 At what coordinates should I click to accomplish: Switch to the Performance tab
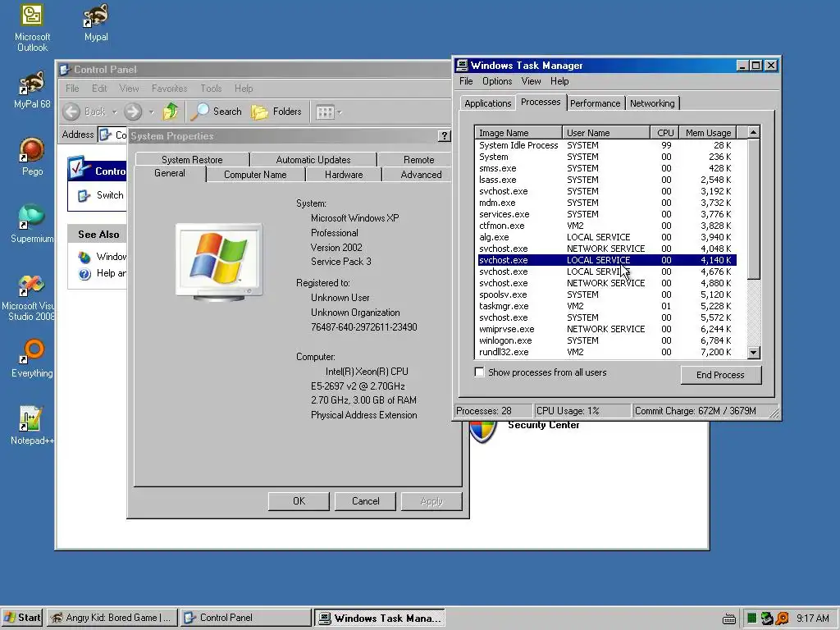(x=595, y=103)
